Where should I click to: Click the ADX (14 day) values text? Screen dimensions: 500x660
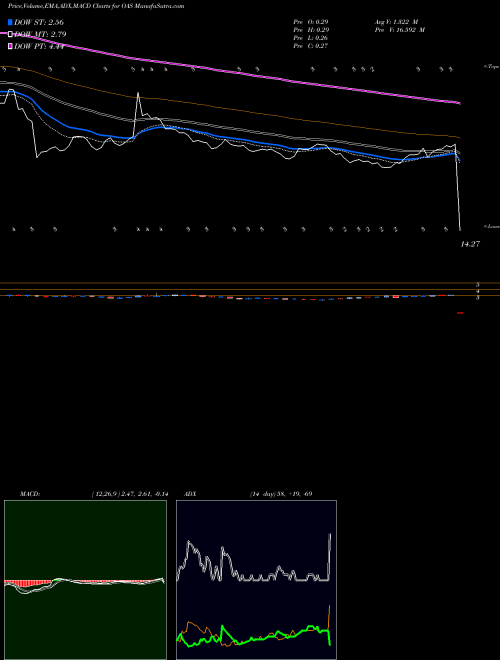(x=281, y=494)
